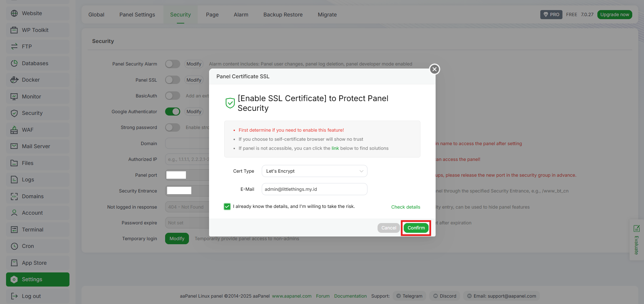Open the WAF firewall icon

[x=14, y=130]
